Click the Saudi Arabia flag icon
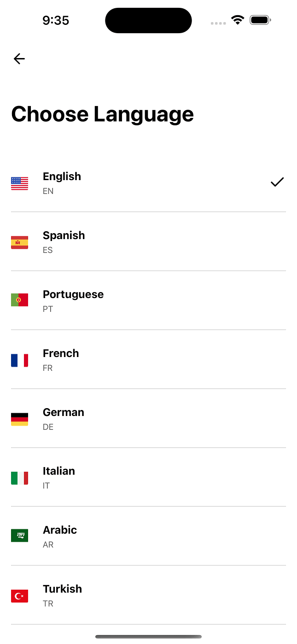297x644 pixels. tap(19, 535)
